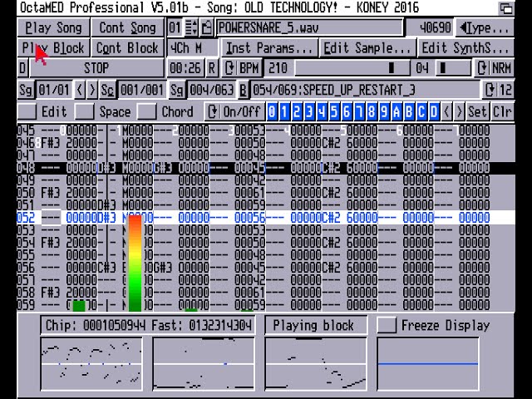532x399 pixels.
Task: Click the 210 BPM value
Action: tap(278, 68)
